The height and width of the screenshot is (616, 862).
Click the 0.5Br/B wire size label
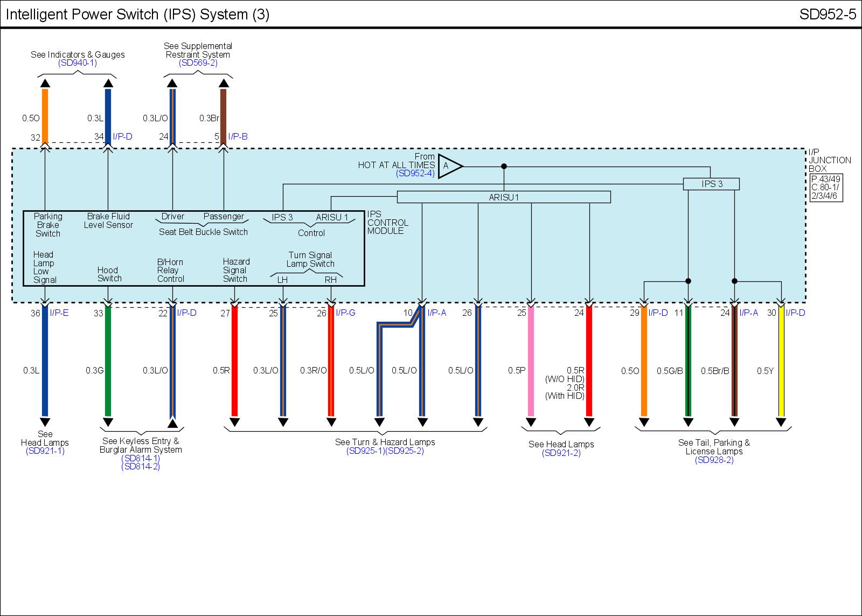(x=715, y=371)
